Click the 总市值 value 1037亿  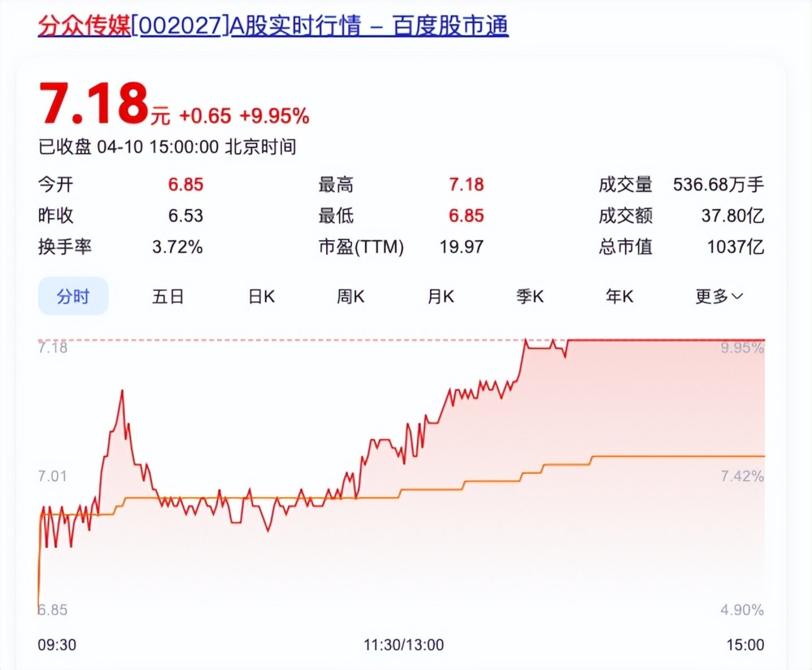(x=735, y=246)
